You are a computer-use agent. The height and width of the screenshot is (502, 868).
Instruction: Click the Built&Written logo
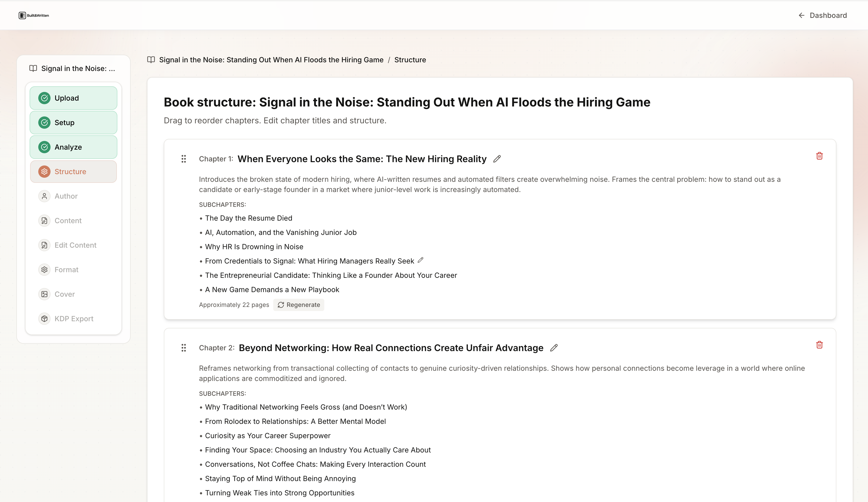click(34, 16)
